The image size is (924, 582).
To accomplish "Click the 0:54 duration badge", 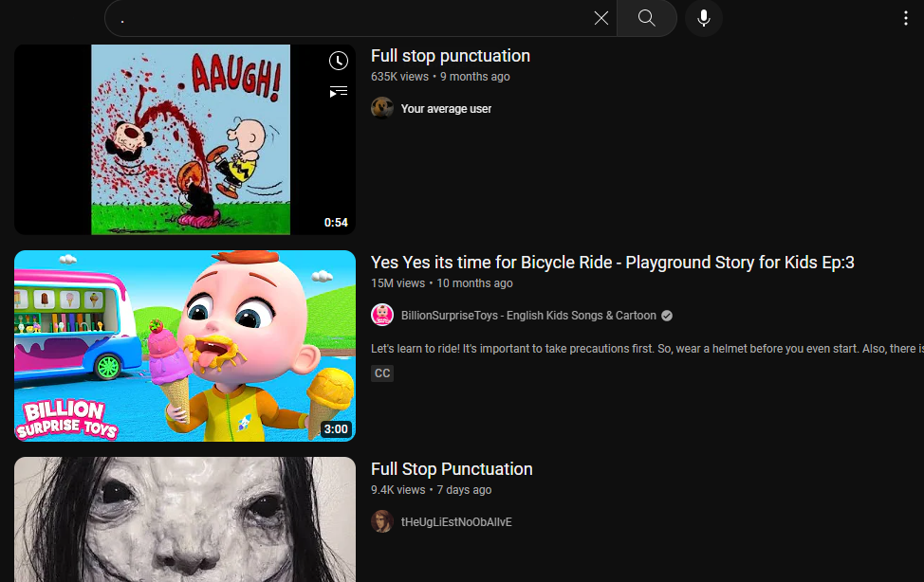I will coord(336,223).
